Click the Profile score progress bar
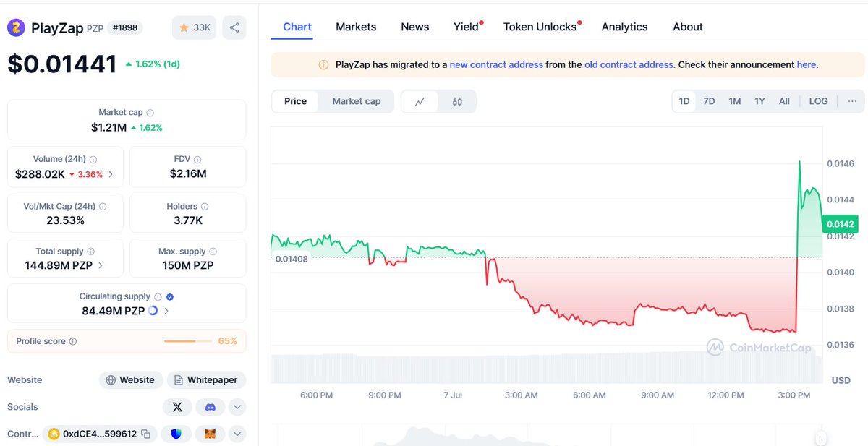 tap(188, 341)
